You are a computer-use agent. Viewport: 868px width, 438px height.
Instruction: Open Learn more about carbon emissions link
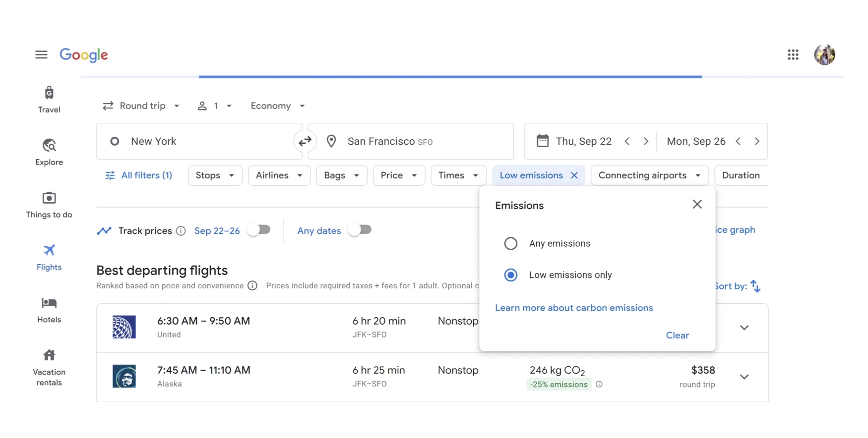[x=574, y=308]
